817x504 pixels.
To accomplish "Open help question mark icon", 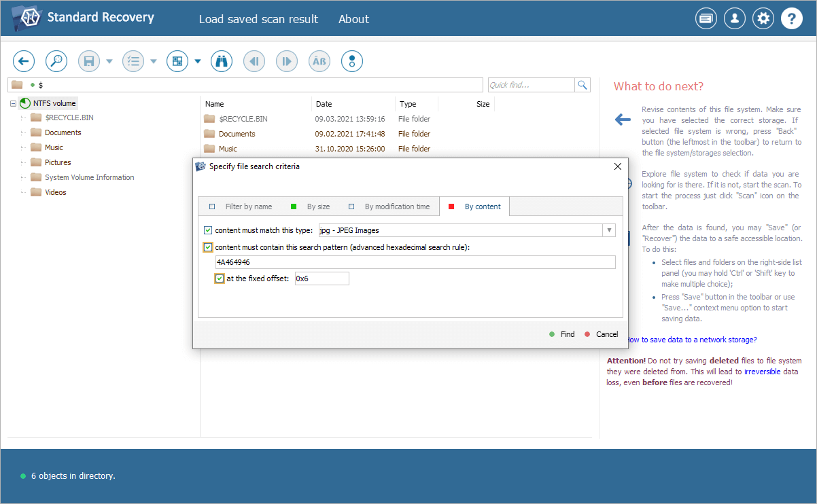I will point(792,19).
